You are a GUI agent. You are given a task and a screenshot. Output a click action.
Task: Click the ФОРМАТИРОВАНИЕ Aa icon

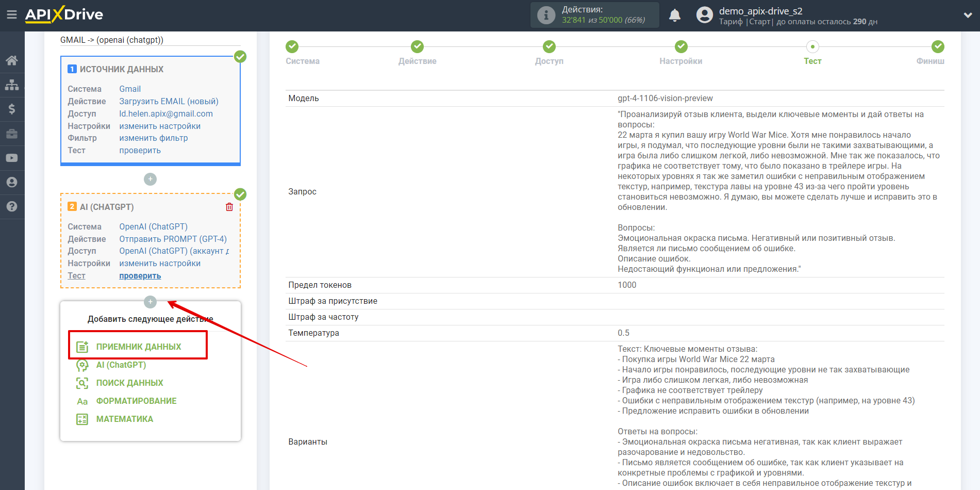[x=82, y=401]
